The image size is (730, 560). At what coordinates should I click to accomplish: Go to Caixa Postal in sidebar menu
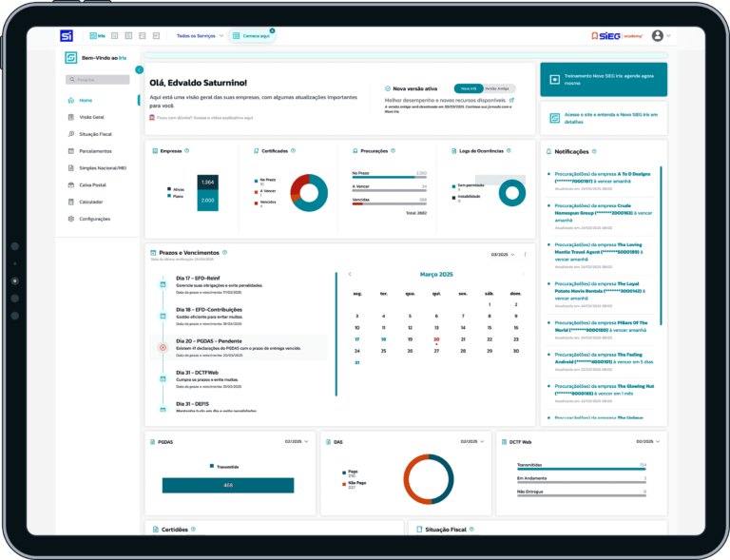92,184
